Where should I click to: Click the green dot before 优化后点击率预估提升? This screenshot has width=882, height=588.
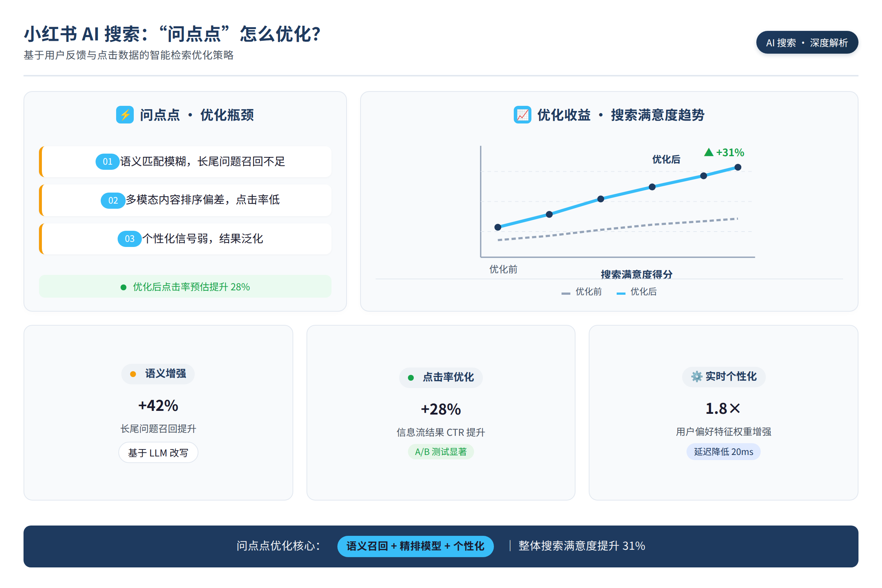123,287
